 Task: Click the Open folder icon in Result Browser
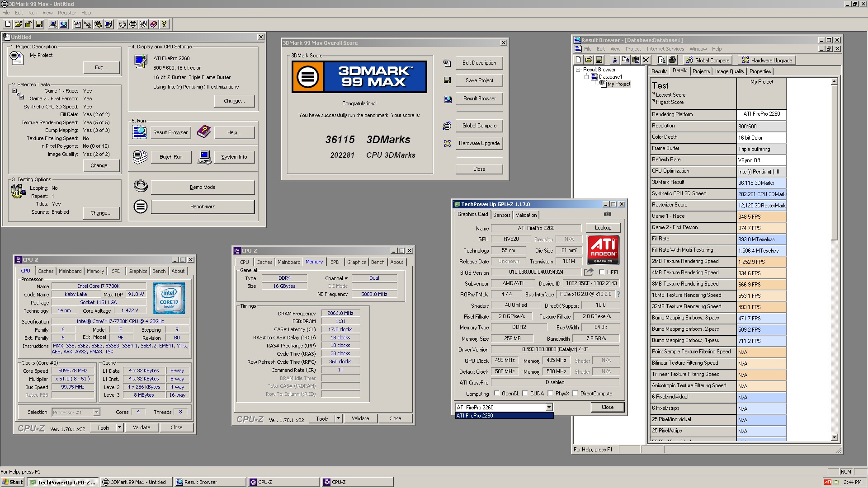click(589, 60)
